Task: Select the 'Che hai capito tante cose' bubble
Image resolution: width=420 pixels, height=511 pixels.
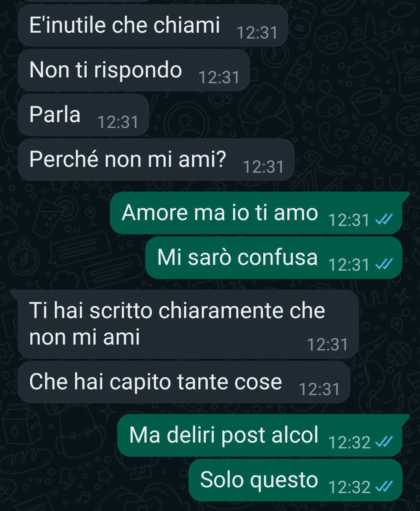Action: click(x=184, y=382)
